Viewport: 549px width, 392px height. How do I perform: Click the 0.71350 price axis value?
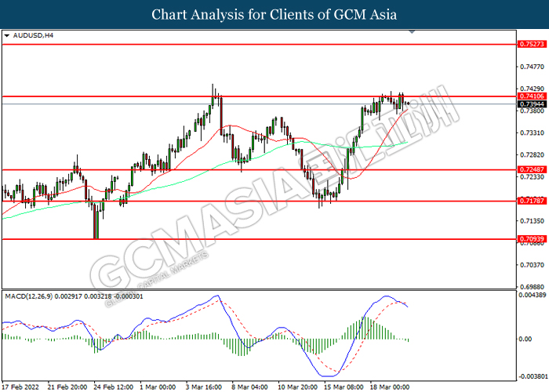click(x=532, y=221)
